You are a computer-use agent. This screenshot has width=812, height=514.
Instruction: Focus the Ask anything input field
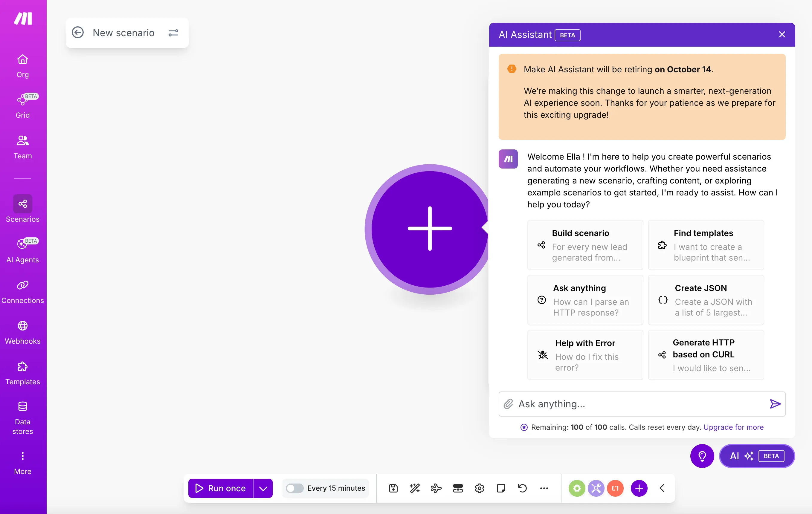[642, 404]
